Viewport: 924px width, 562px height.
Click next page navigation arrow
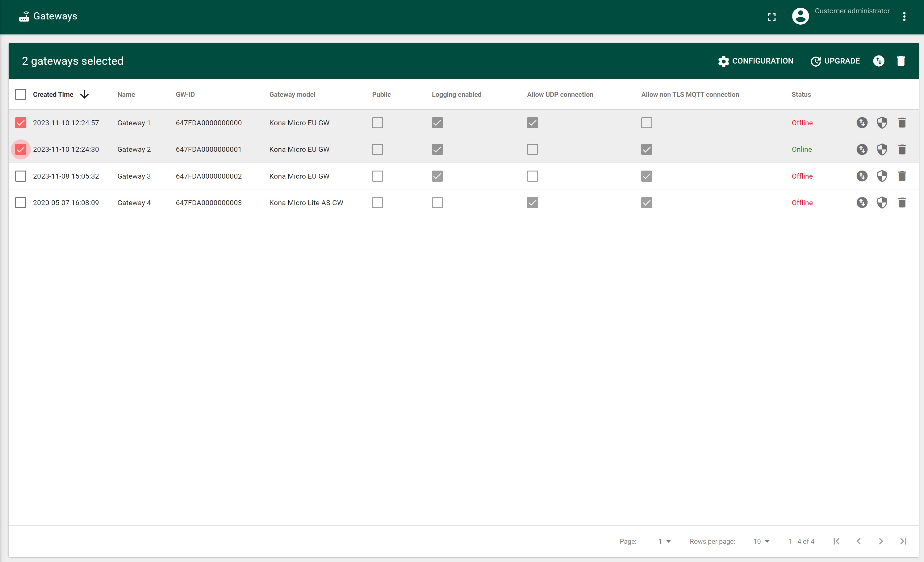coord(881,541)
